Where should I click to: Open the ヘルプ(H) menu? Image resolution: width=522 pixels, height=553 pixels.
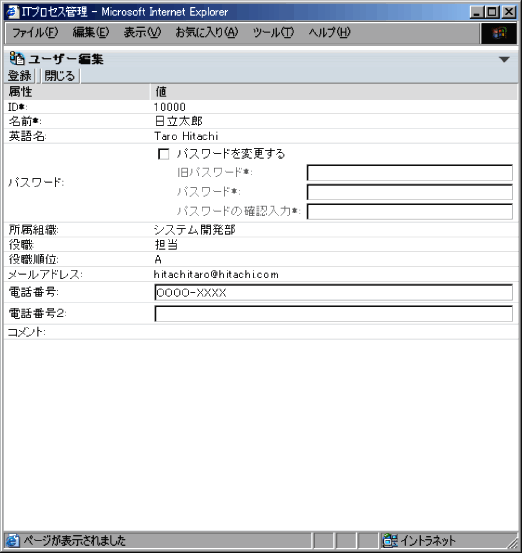click(x=329, y=33)
